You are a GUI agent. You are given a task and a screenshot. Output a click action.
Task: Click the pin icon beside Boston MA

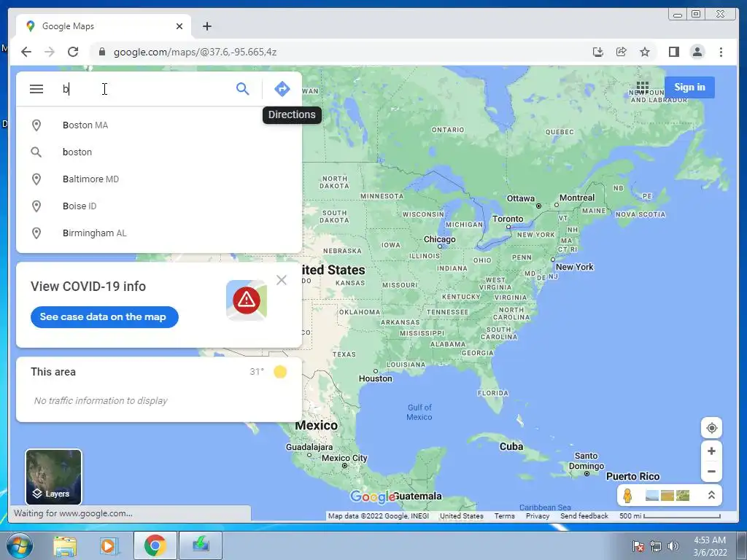(x=36, y=125)
